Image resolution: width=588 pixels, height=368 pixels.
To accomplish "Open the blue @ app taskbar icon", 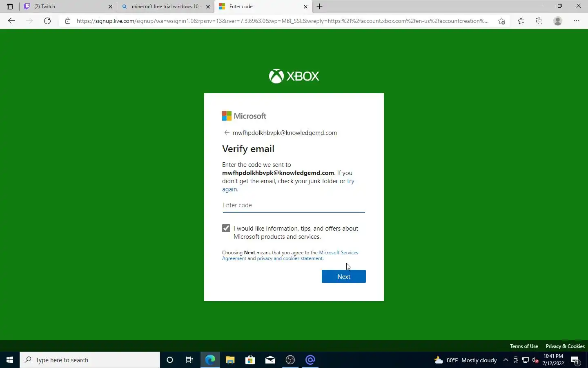I will (310, 360).
